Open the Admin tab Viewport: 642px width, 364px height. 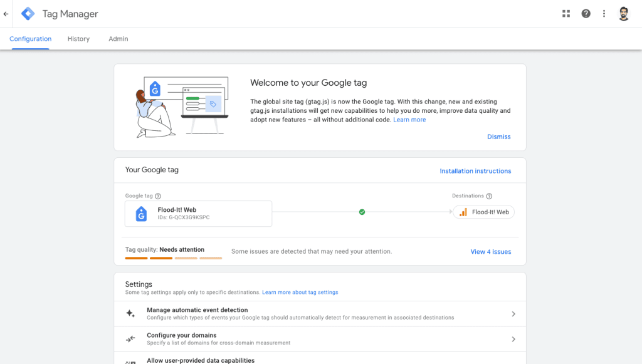[x=118, y=38]
